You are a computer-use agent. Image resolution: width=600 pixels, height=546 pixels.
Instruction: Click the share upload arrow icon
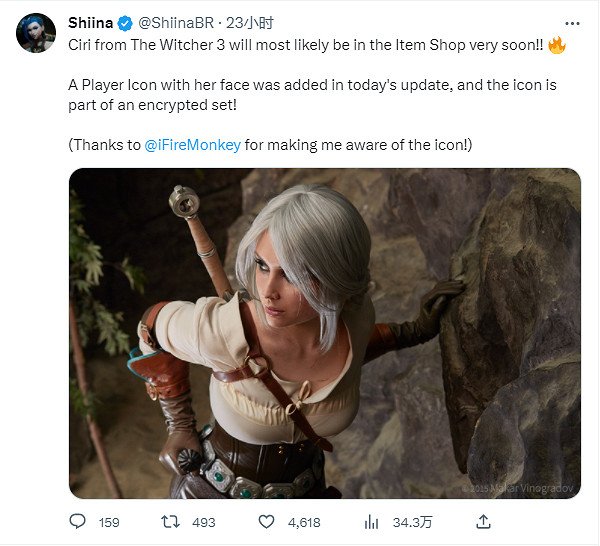483,522
